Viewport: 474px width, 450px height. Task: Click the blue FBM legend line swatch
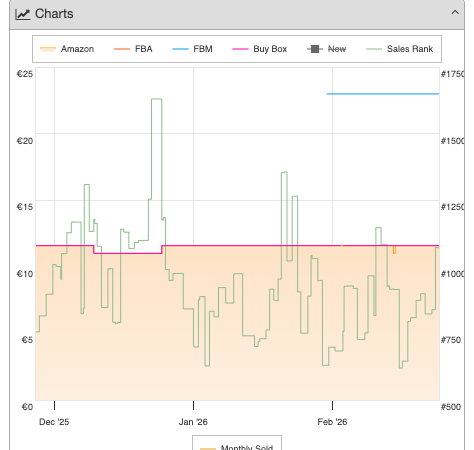[x=180, y=49]
